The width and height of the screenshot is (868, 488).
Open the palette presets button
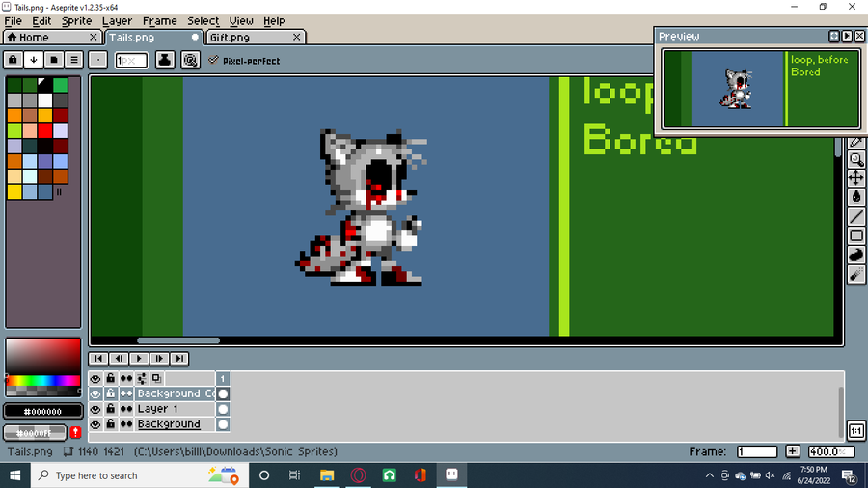(x=54, y=60)
